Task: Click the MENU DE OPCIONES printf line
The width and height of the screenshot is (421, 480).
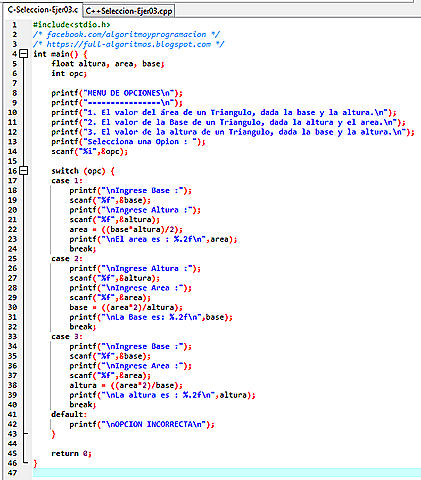Action: coord(117,93)
